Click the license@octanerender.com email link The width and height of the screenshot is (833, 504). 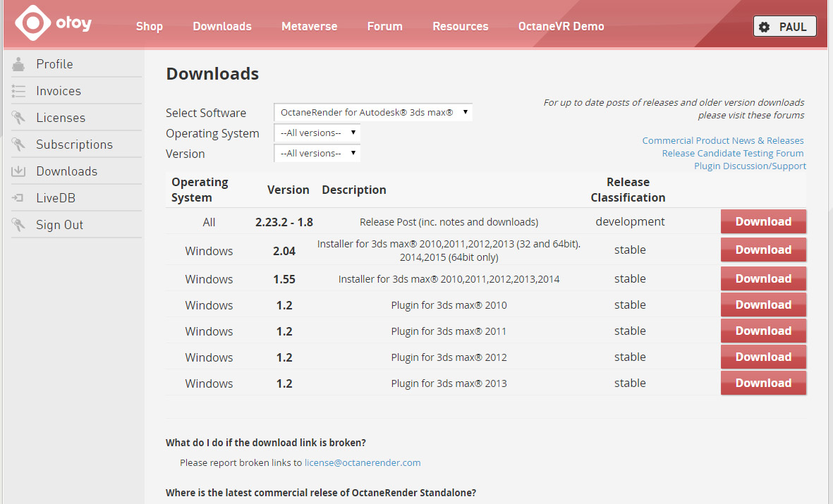click(363, 462)
